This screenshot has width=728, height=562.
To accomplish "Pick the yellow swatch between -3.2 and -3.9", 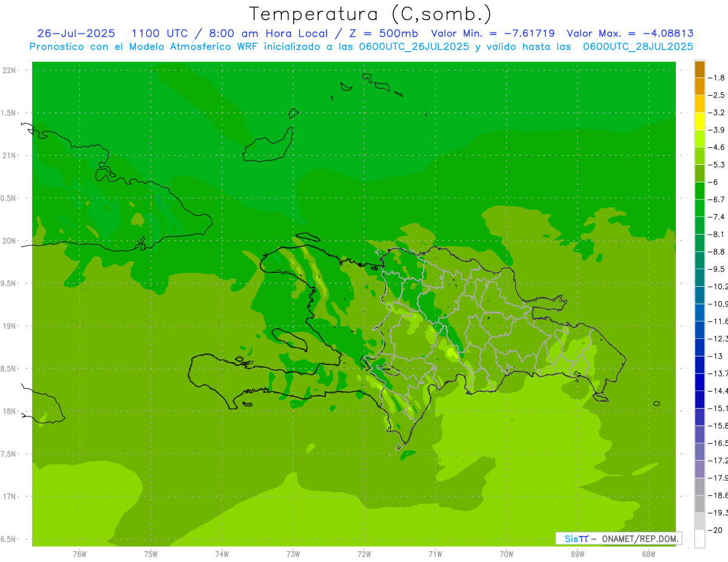I will (699, 121).
